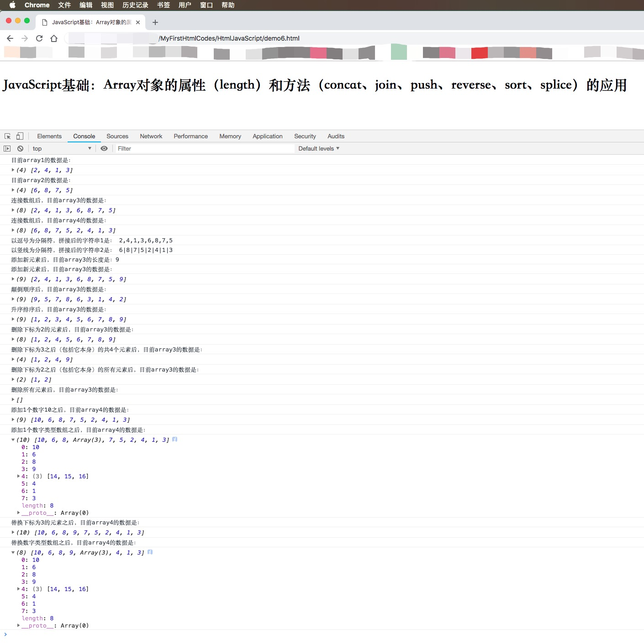Image resolution: width=644 pixels, height=644 pixels.
Task: Select the Console tab
Action: tap(84, 136)
